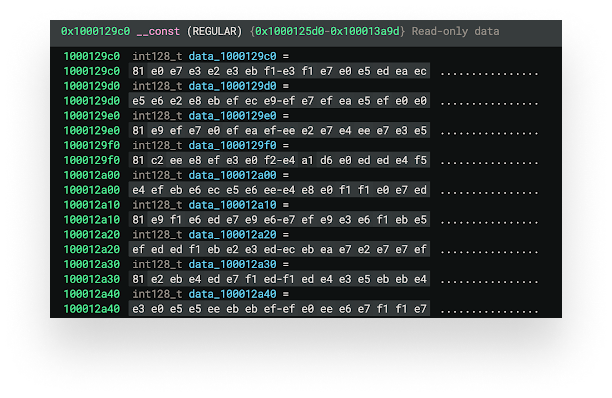The width and height of the screenshot is (612, 398).
Task: Click int128_t type before data_100012a10
Action: pos(157,205)
